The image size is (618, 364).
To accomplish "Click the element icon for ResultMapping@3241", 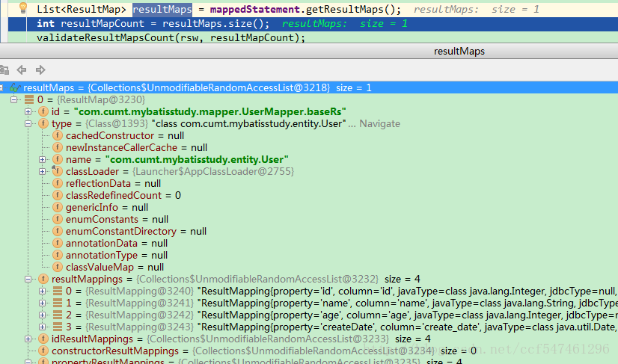I will click(58, 303).
